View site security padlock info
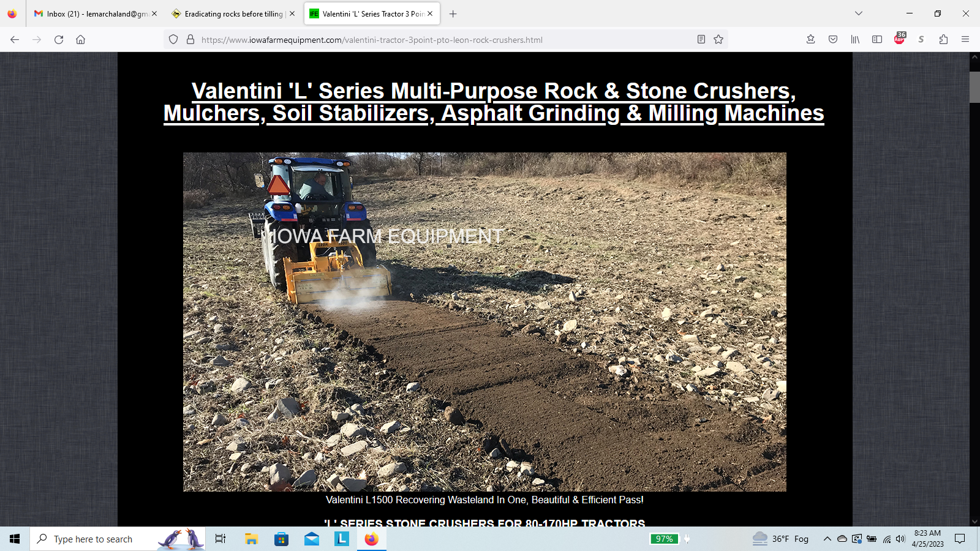 click(190, 40)
